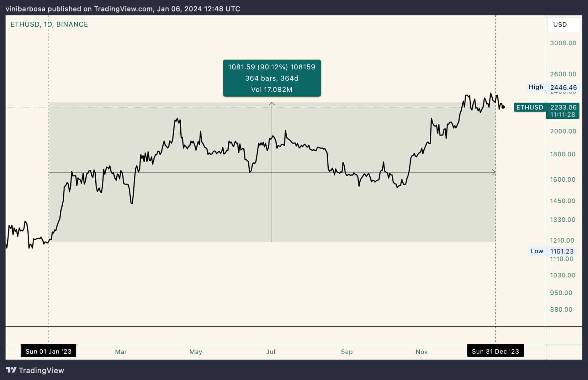Screen dimensions: 588x380
Task: Select the green measurement info box
Action: 272,78
